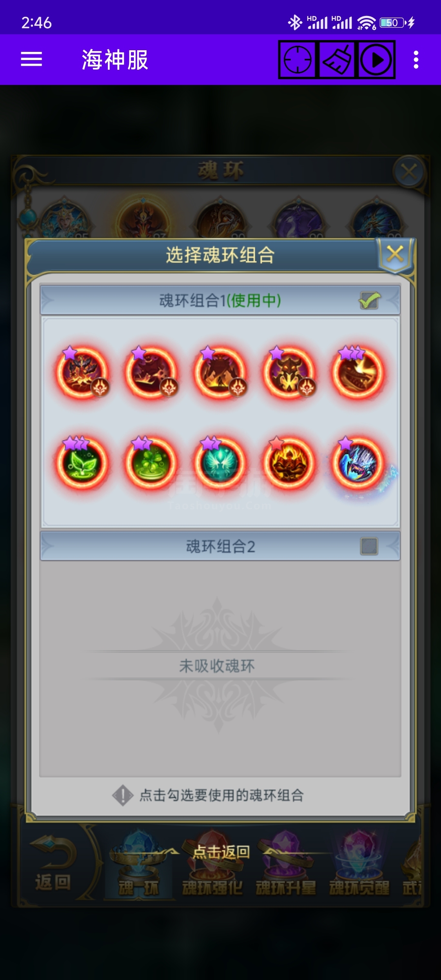
Task: Select the horned bull mask soul ring
Action: (x=289, y=372)
